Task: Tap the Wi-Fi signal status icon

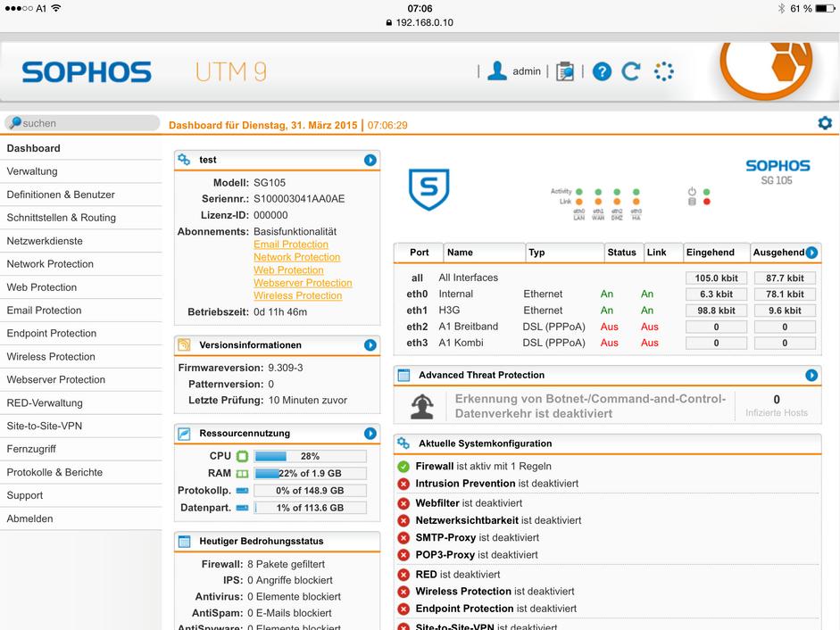Action: [56, 8]
